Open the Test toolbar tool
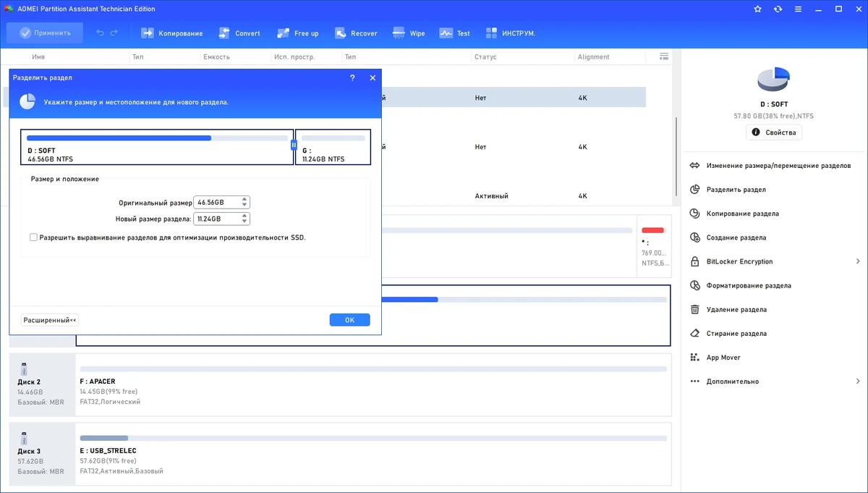The height and width of the screenshot is (493, 868). pyautogui.click(x=455, y=33)
